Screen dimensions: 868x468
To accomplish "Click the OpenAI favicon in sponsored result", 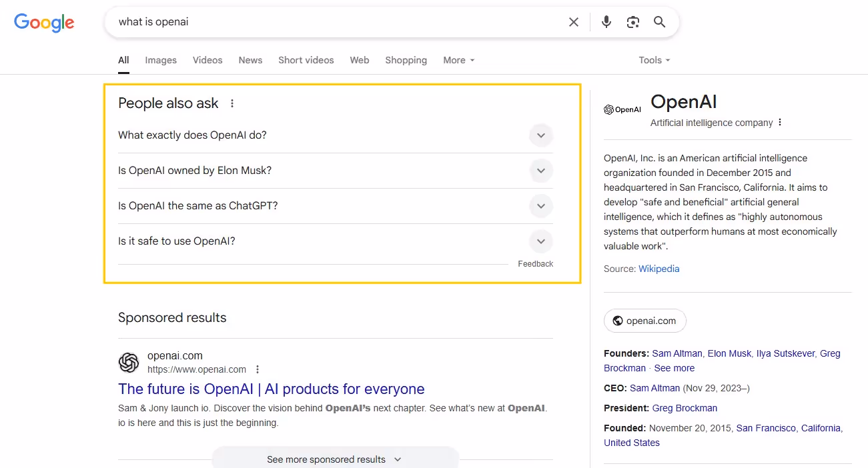I will 129,363.
